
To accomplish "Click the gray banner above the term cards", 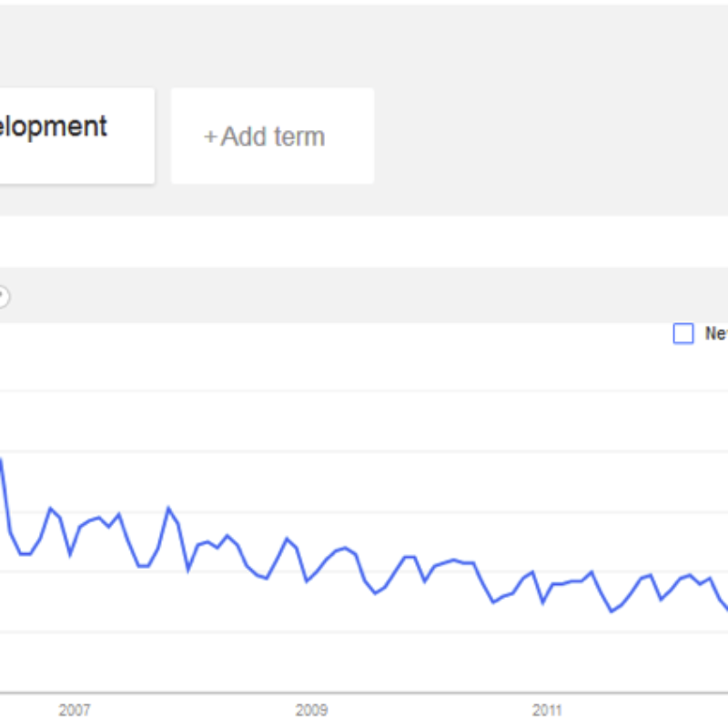I will click(x=364, y=41).
